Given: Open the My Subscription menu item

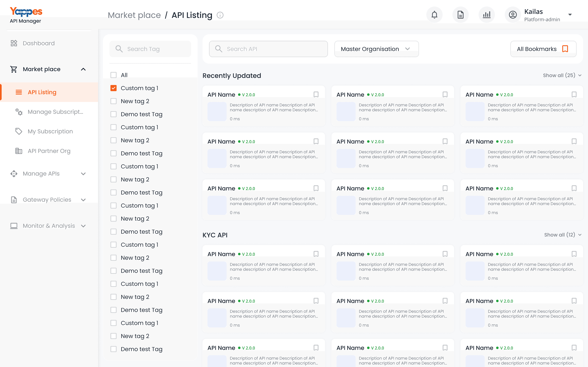Looking at the screenshot, I should point(50,131).
